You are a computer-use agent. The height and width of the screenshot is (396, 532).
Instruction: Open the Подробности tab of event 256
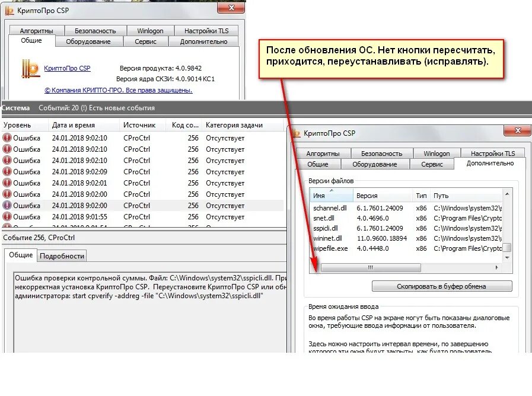click(x=62, y=256)
